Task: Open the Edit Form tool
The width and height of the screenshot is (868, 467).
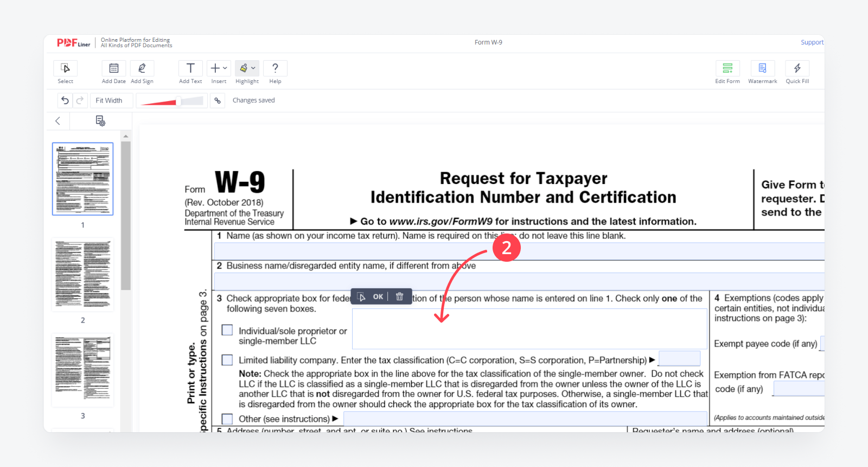Action: click(x=727, y=68)
